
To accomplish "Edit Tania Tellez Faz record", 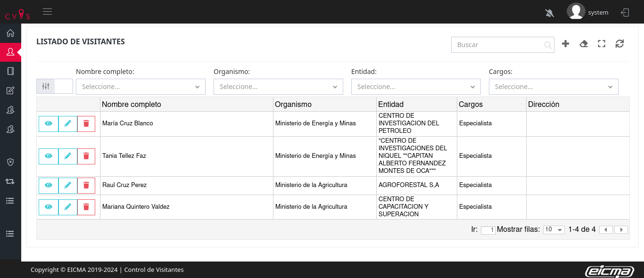I will tap(68, 156).
